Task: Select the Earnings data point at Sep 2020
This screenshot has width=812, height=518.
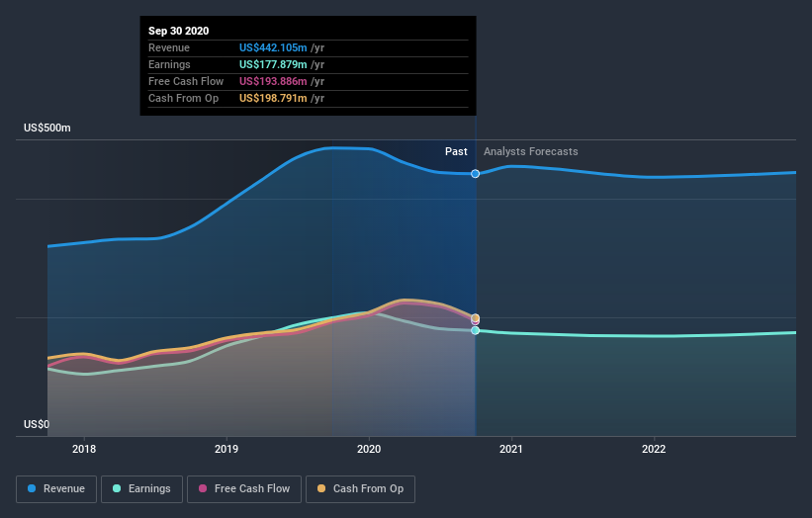Action: click(x=476, y=331)
